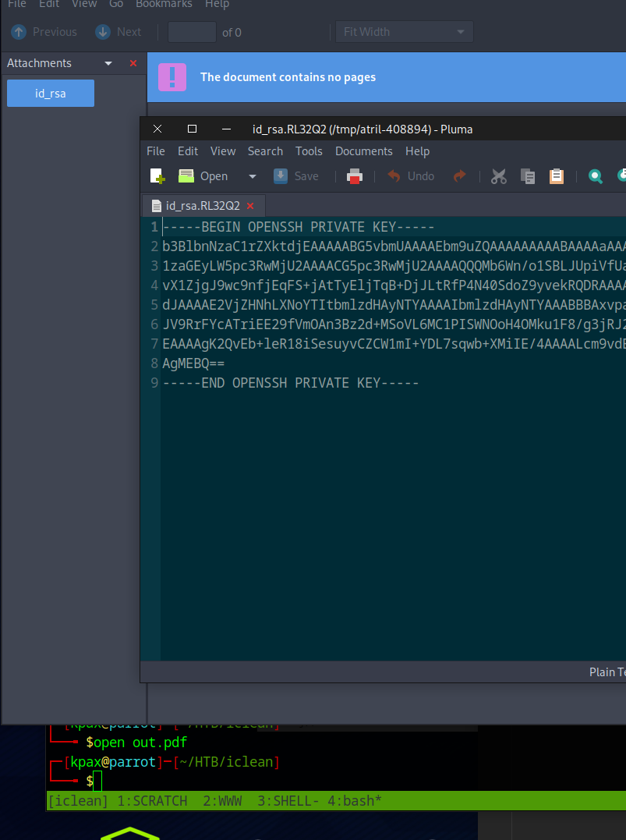The width and height of the screenshot is (626, 840).
Task: Click the Find magnifier icon in Pluma
Action: tap(596, 176)
